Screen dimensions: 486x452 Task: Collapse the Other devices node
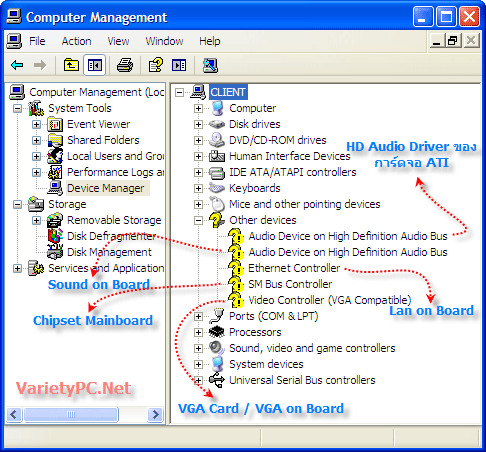tap(198, 220)
